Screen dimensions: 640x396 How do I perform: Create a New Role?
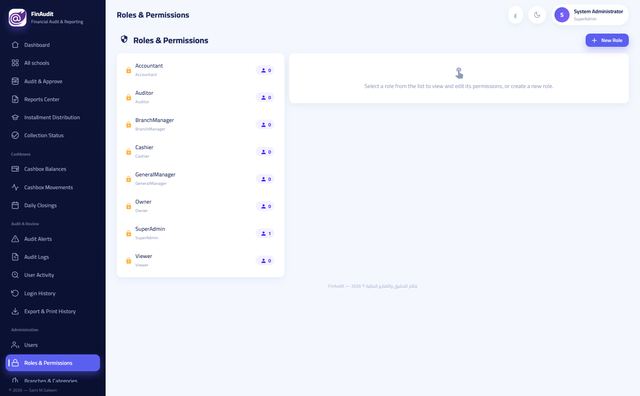pyautogui.click(x=607, y=40)
